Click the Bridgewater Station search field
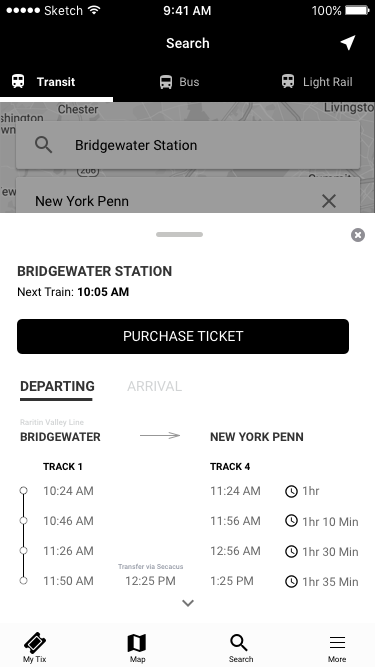The width and height of the screenshot is (375, 667). [188, 145]
